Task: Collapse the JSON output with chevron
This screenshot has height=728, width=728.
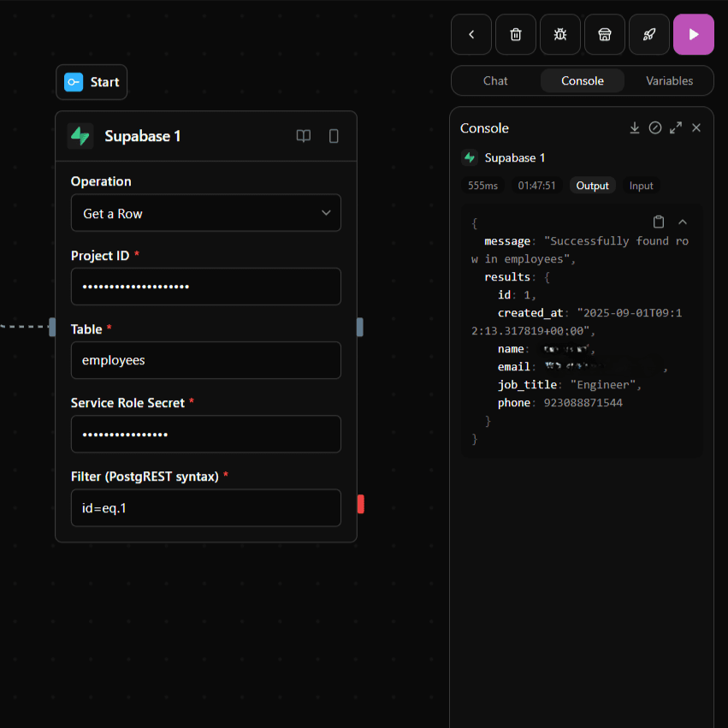Action: tap(683, 222)
